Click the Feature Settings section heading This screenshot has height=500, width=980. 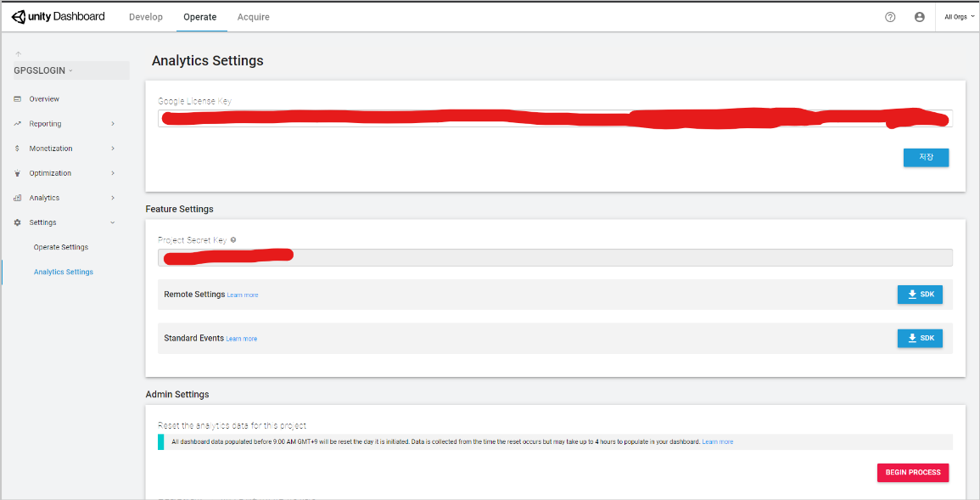point(179,210)
